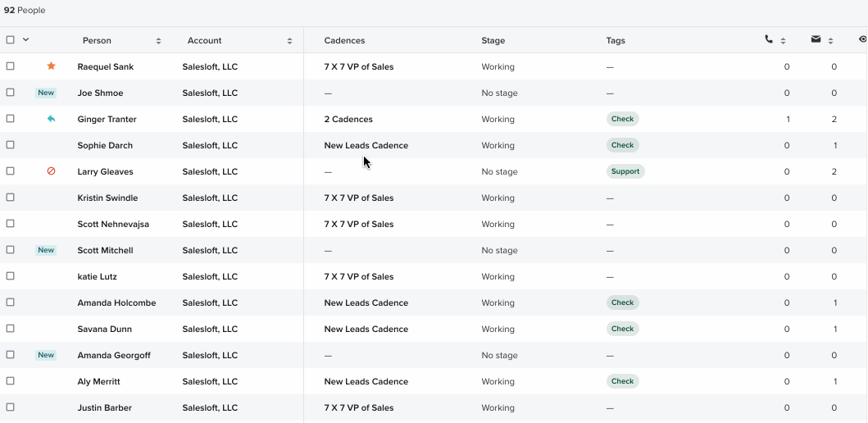This screenshot has width=868, height=423.
Task: Click the Cadences column header
Action: click(344, 40)
